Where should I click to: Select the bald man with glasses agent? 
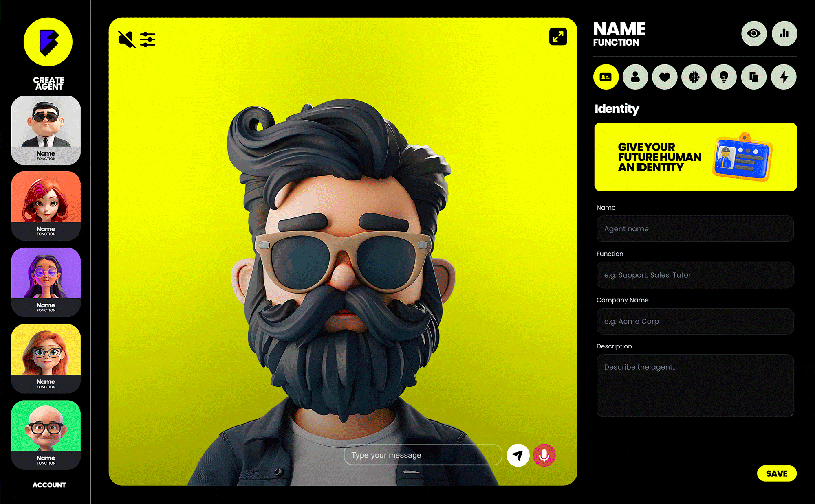(46, 435)
